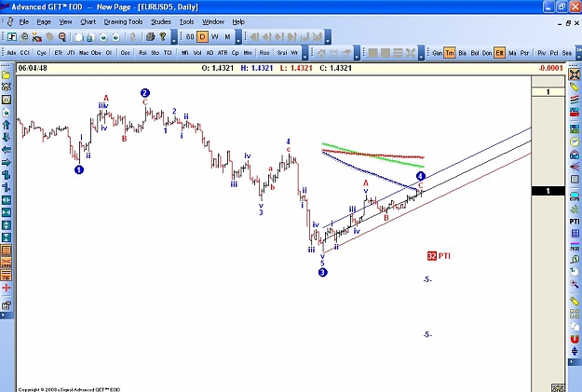Open the File menu

click(x=24, y=22)
